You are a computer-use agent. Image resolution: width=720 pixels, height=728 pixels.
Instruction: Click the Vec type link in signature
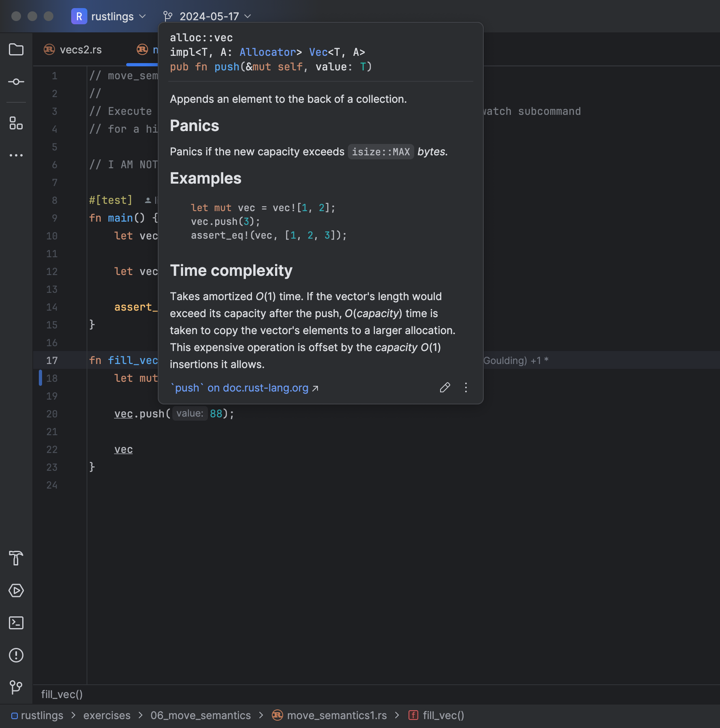click(x=318, y=52)
